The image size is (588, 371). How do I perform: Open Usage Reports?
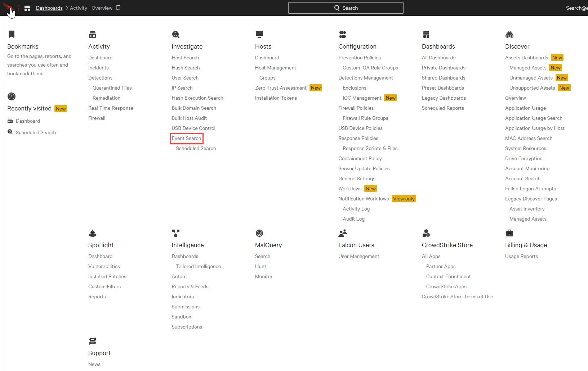click(x=521, y=256)
